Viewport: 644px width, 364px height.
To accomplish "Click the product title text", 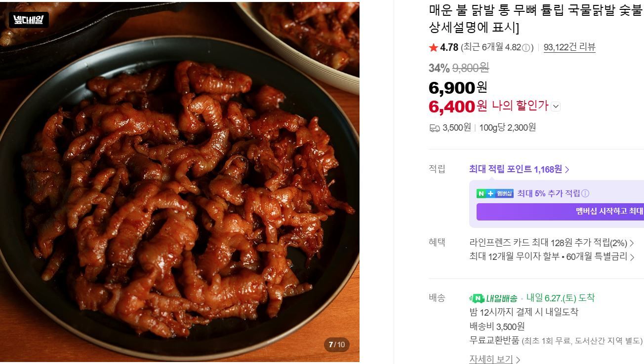I will click(536, 18).
